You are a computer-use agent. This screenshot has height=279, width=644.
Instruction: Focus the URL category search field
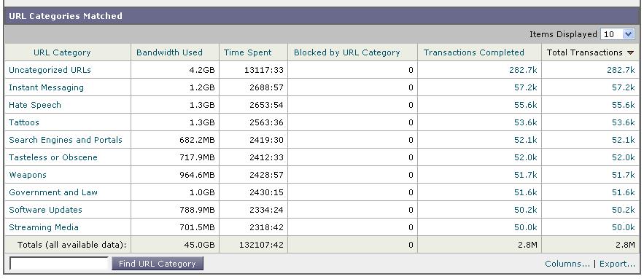(x=59, y=264)
